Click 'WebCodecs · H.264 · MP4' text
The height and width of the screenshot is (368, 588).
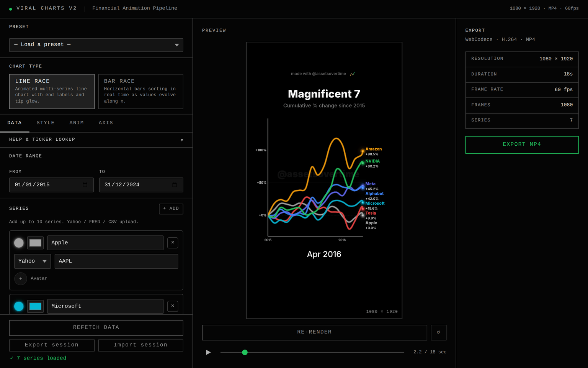coord(500,39)
